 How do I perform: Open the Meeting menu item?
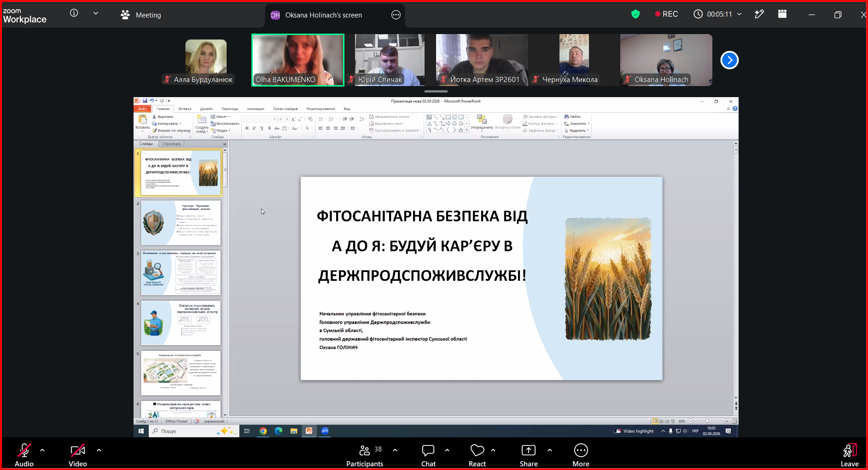coord(141,15)
